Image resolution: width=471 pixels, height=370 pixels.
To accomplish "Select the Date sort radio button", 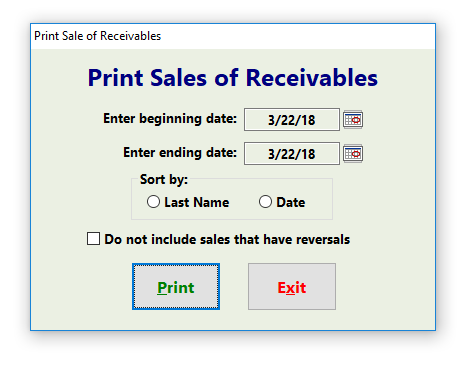I will 265,202.
